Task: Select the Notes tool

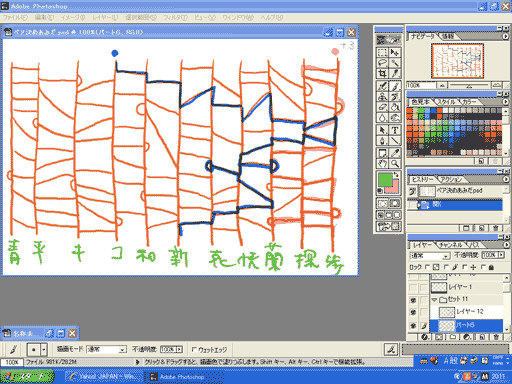Action: pyautogui.click(x=382, y=153)
